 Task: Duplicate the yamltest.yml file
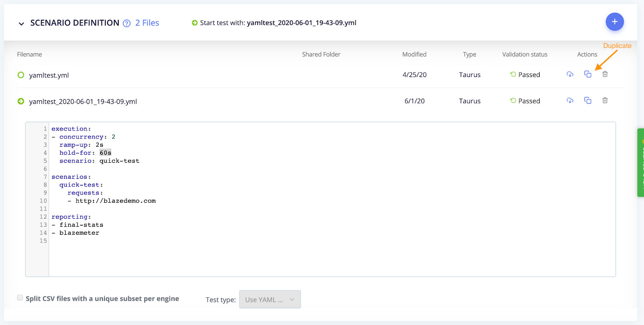coord(587,74)
